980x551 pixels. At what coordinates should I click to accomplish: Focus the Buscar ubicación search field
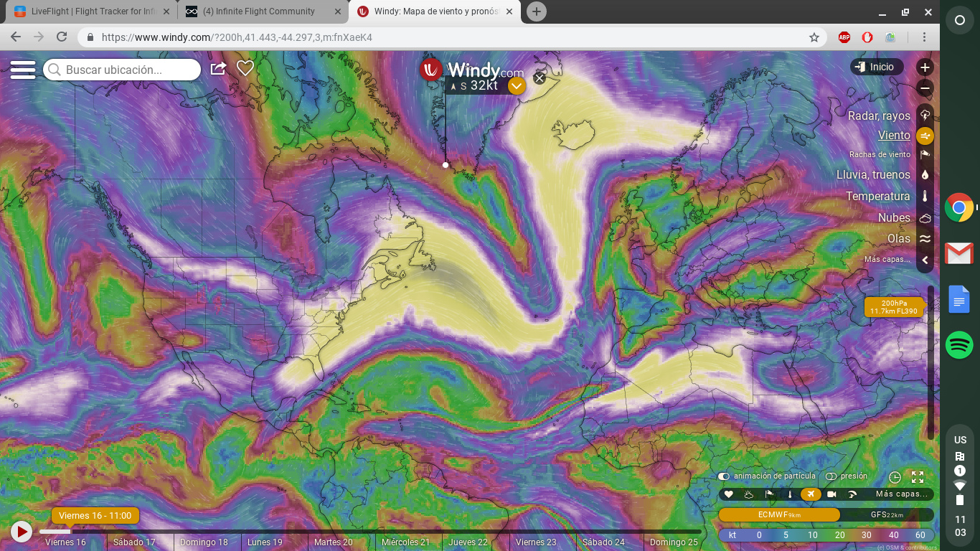point(122,70)
